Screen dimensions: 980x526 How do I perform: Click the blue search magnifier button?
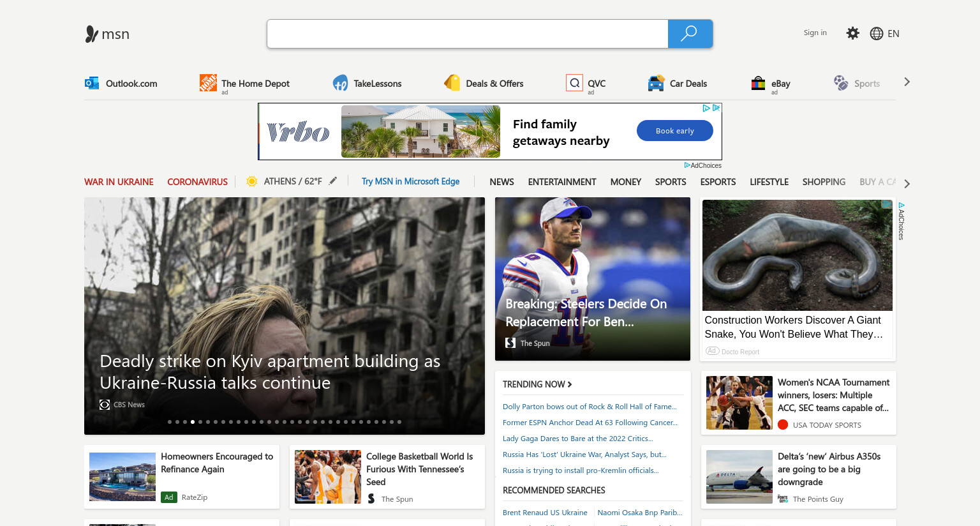click(690, 34)
